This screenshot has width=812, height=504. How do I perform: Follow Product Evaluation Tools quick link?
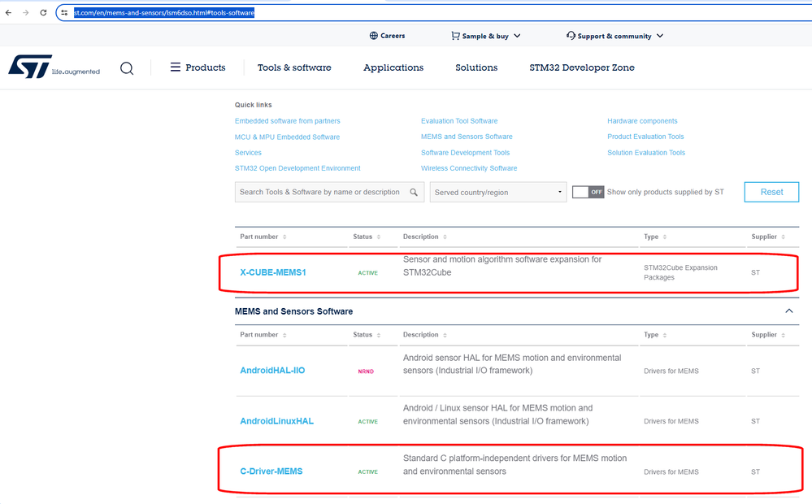point(645,137)
